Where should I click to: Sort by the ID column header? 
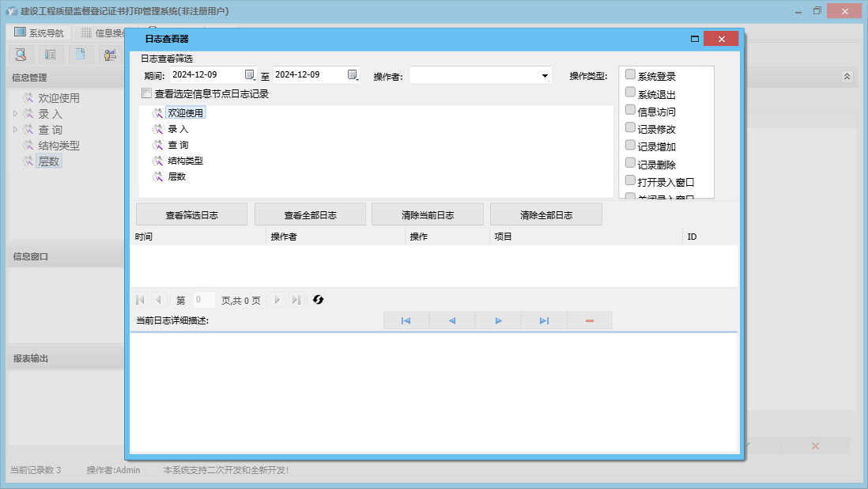tap(710, 237)
